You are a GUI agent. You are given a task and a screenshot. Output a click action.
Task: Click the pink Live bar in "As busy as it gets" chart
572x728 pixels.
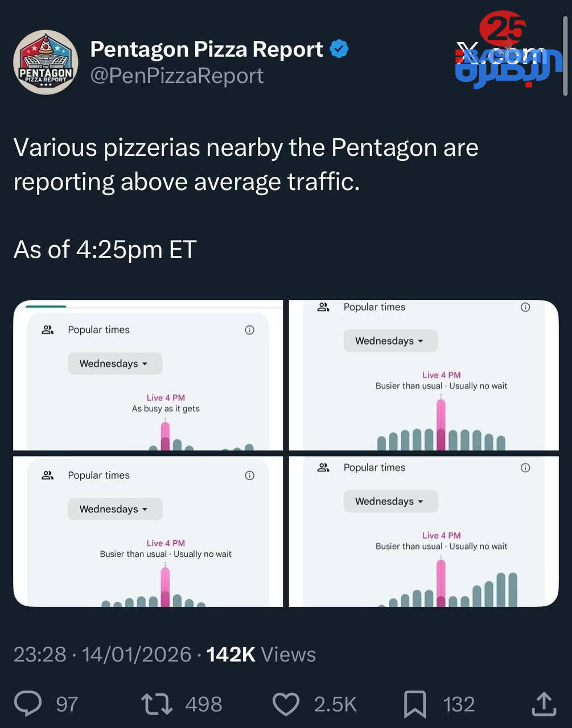(165, 436)
